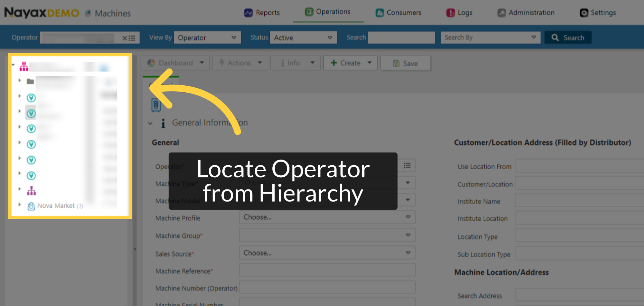The width and height of the screenshot is (644, 306).
Task: Collapse the General Information section
Action: pos(150,123)
